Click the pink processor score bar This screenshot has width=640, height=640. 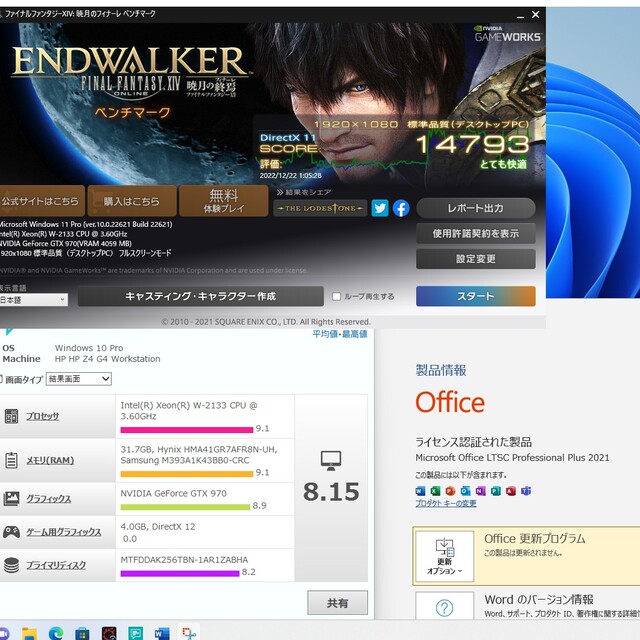click(187, 429)
